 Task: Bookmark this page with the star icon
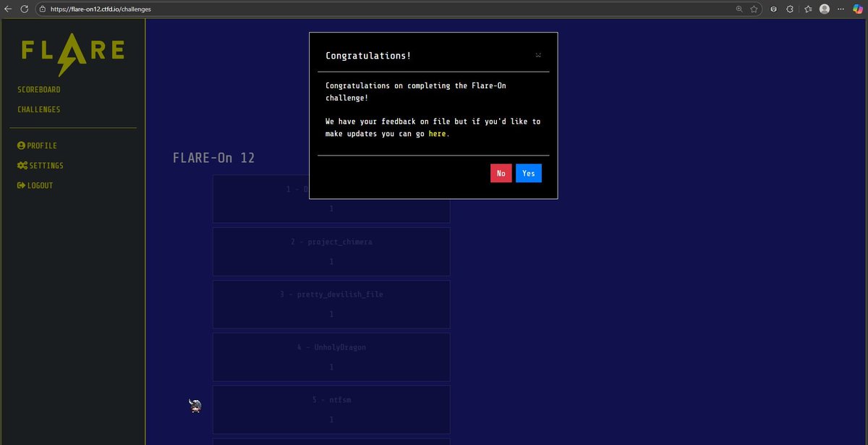(754, 9)
